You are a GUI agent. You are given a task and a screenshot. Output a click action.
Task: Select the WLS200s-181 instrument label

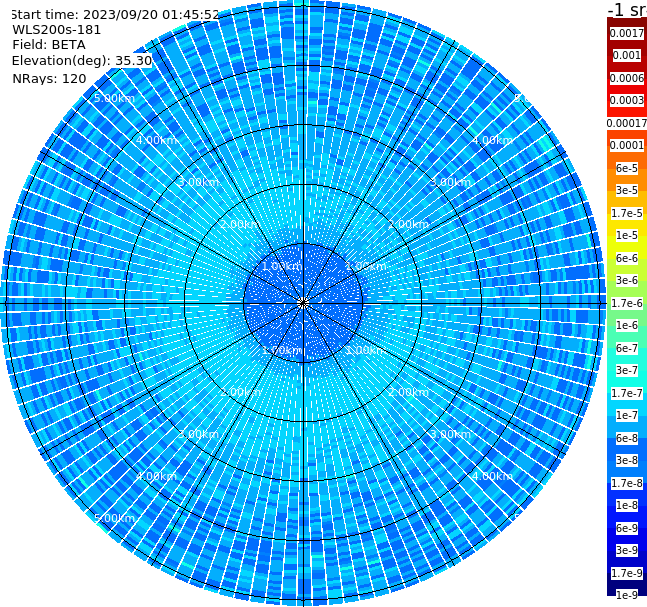point(57,30)
